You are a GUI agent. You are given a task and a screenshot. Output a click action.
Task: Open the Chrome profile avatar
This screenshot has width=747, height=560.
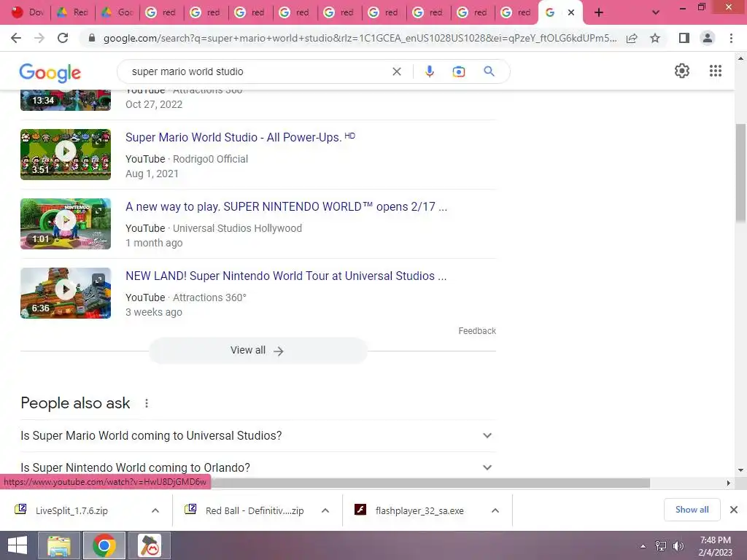pyautogui.click(x=708, y=38)
